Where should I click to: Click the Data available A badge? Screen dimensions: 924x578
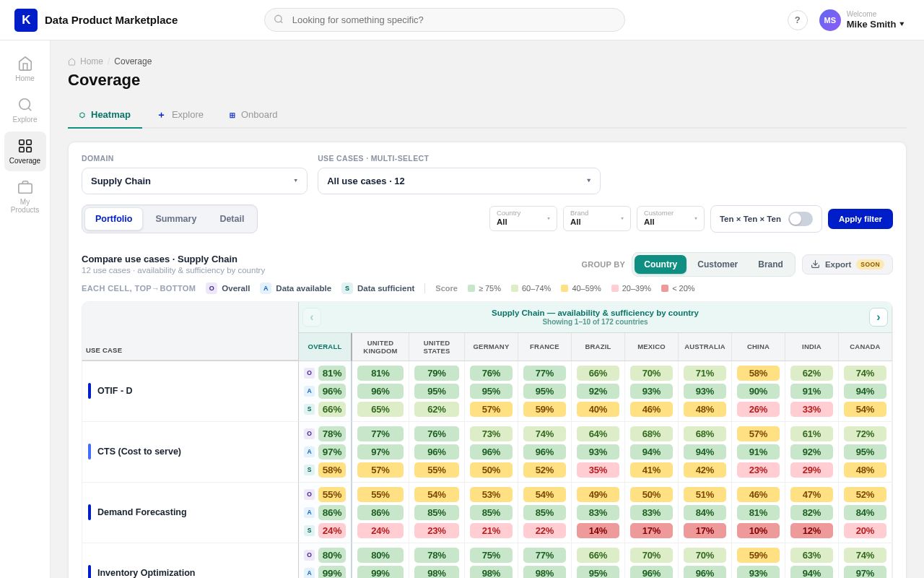[266, 288]
